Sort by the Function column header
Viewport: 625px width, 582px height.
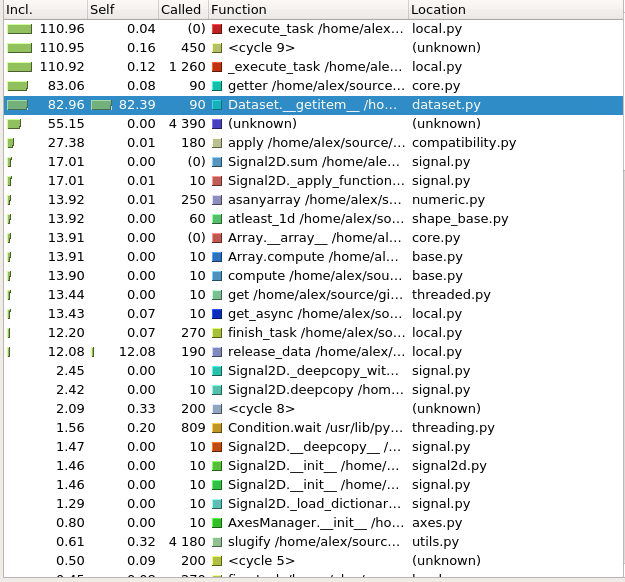click(308, 10)
